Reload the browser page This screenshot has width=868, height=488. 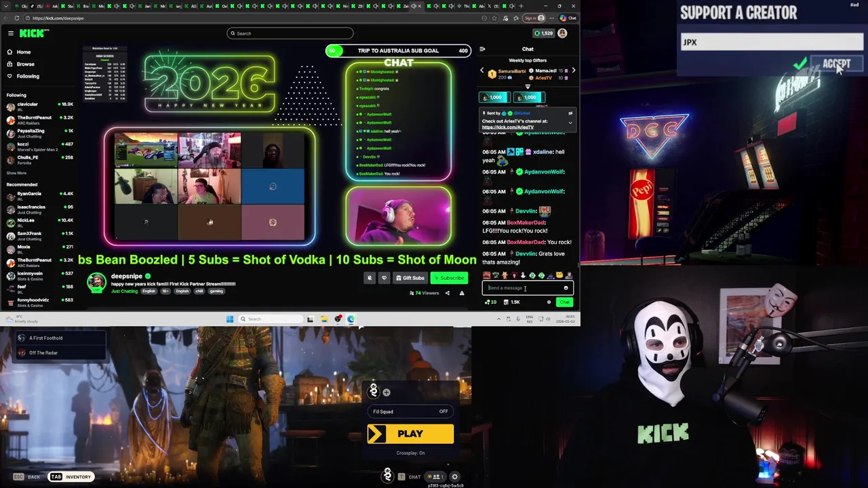(x=17, y=18)
